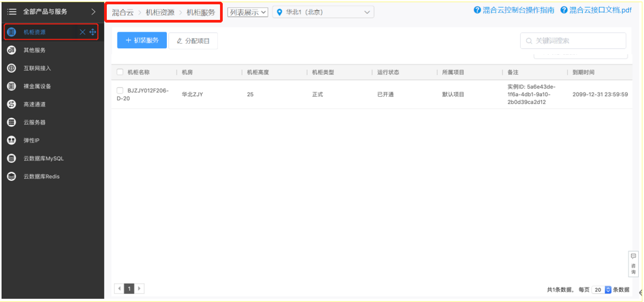Click the 机柜高度 column header

pyautogui.click(x=258, y=72)
